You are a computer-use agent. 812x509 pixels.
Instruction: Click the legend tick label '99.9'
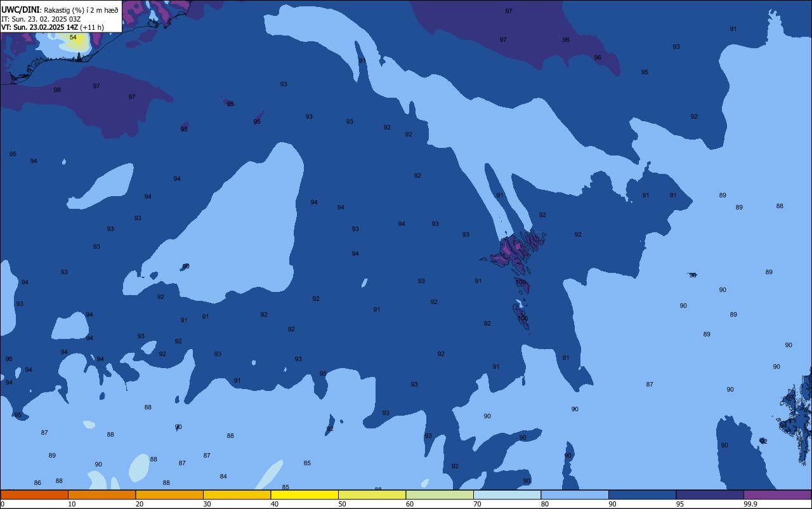(750, 504)
